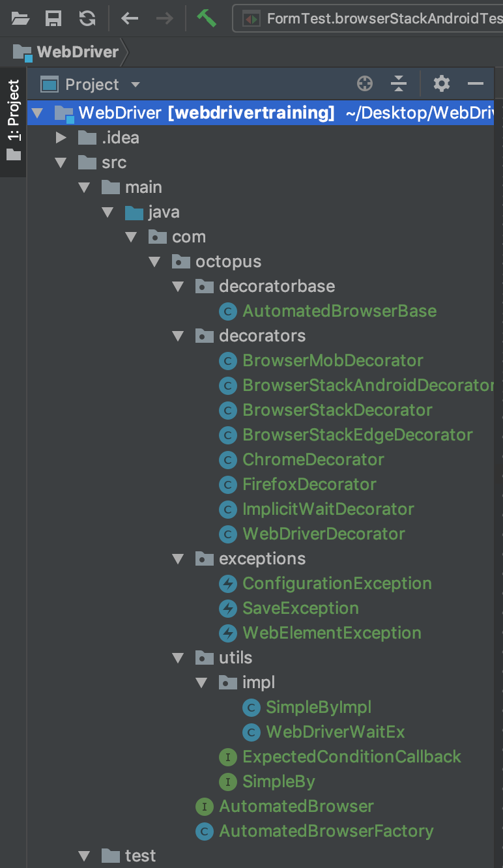Build project with the green hammer icon

[x=207, y=18]
